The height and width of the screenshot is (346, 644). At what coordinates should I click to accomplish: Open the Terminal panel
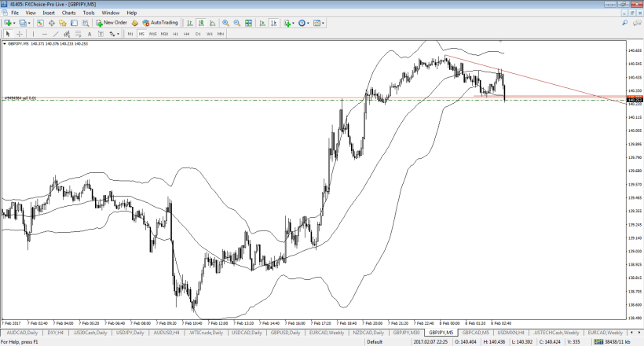point(74,23)
